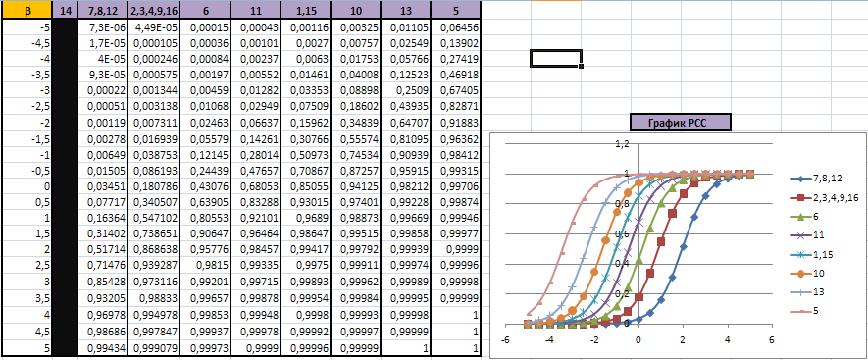
Task: Select the active empty cell with bold border
Action: pos(556,58)
